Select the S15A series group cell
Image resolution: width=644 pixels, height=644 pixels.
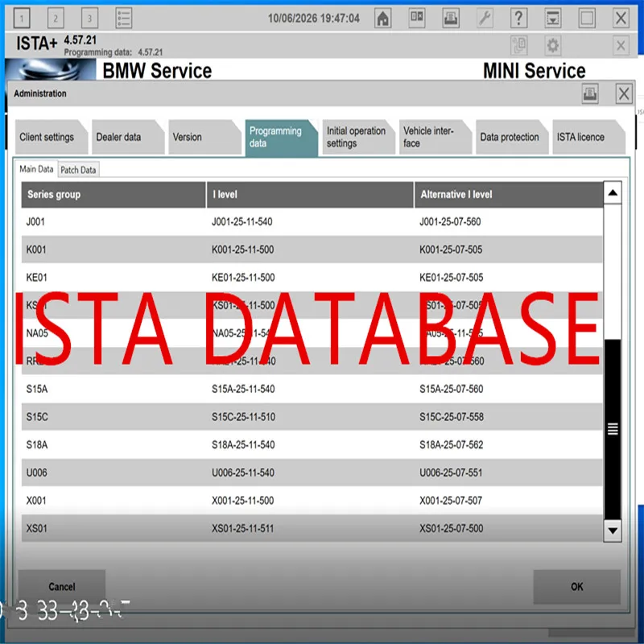[37, 389]
